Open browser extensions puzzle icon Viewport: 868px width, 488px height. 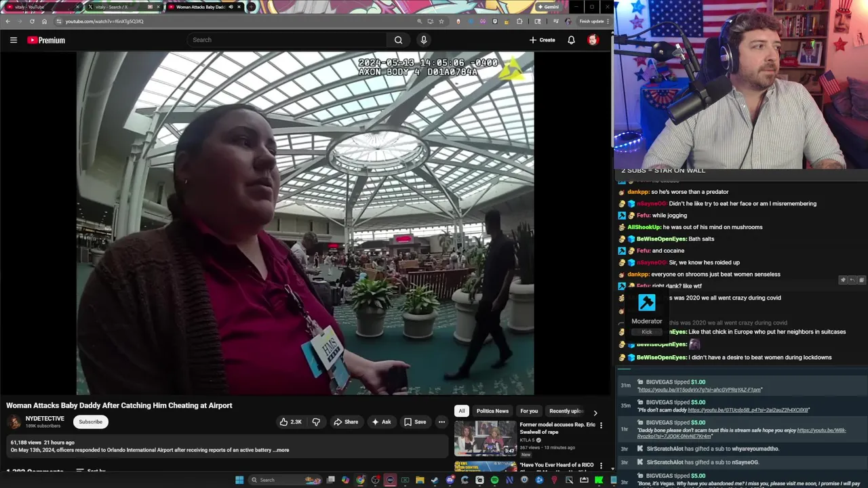tap(519, 21)
